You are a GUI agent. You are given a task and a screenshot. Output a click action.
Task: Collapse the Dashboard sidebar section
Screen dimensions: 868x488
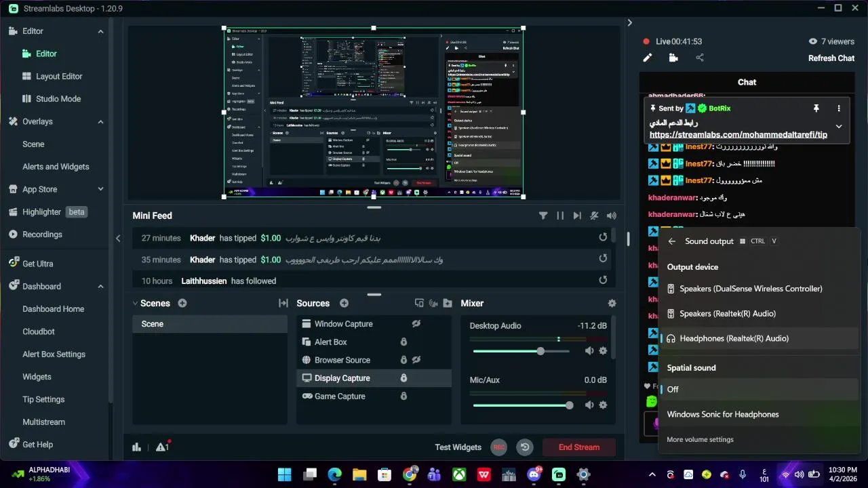101,287
